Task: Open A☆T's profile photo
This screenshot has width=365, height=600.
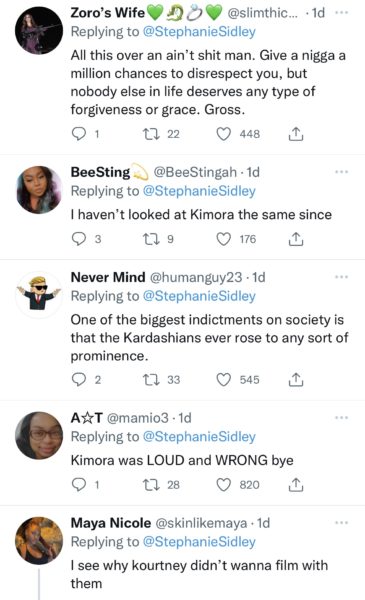Action: [39, 435]
